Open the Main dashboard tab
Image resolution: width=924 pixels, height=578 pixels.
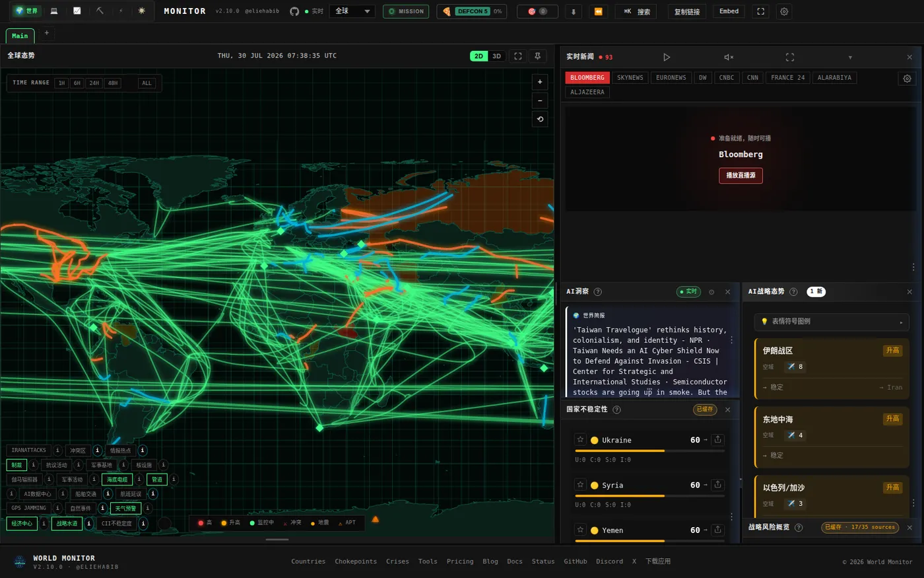[x=20, y=36]
